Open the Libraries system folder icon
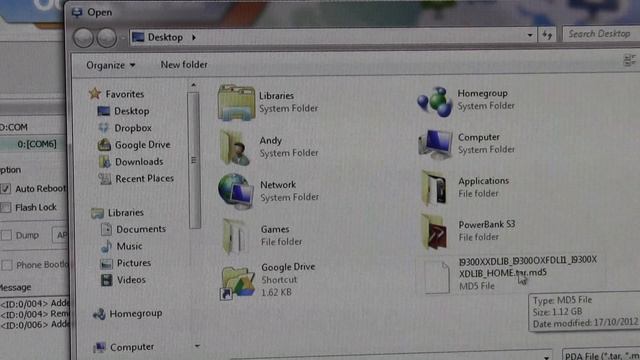Screen dimensions: 640x360 (x=236, y=102)
